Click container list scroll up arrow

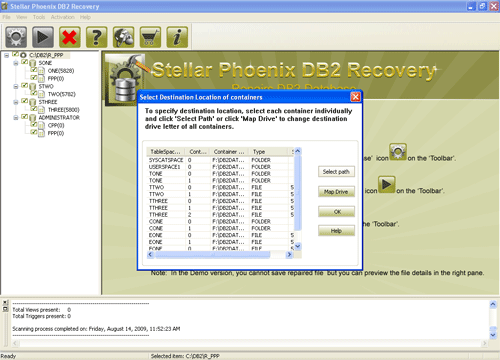tap(298, 151)
